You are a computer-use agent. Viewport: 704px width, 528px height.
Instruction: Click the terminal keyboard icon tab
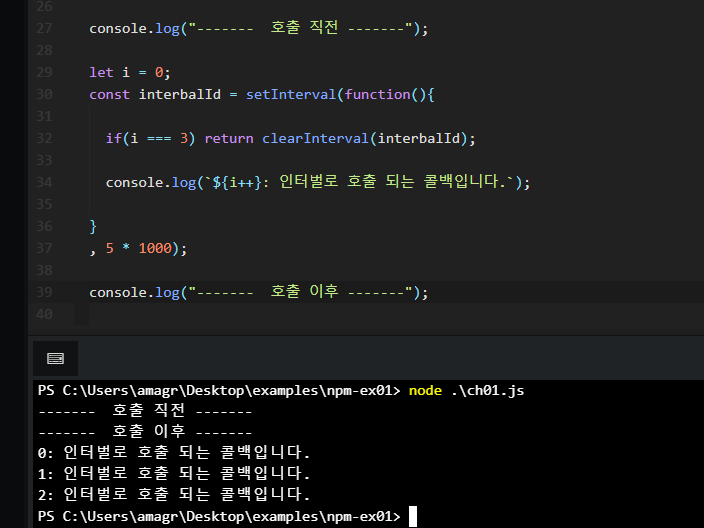(55, 358)
